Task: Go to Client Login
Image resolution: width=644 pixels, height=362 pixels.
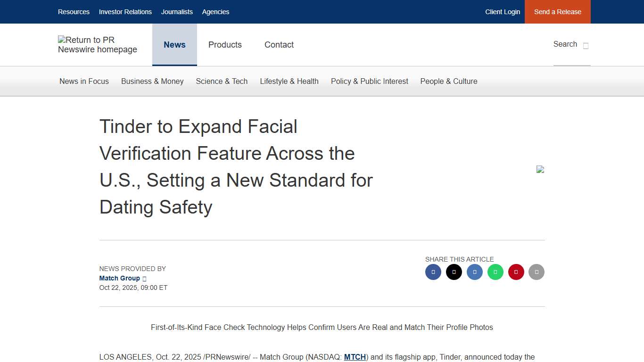Action: 503,12
